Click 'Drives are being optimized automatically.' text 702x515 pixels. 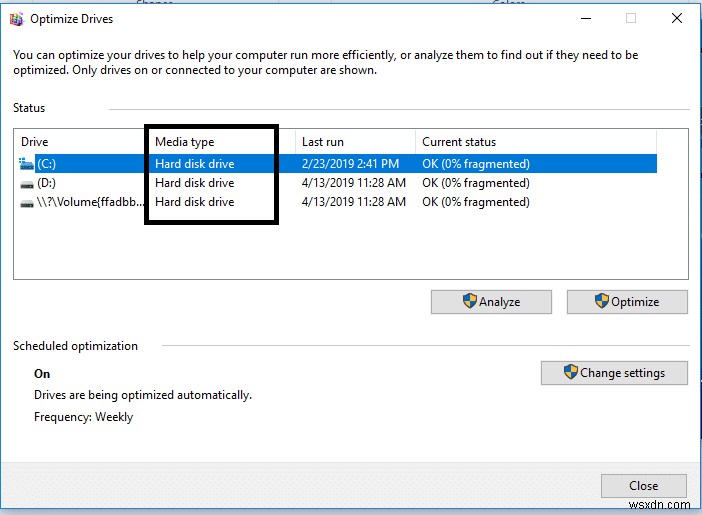143,395
